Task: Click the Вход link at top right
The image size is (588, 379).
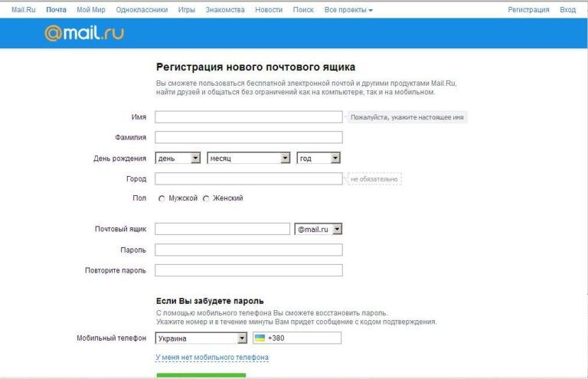Action: coord(568,10)
